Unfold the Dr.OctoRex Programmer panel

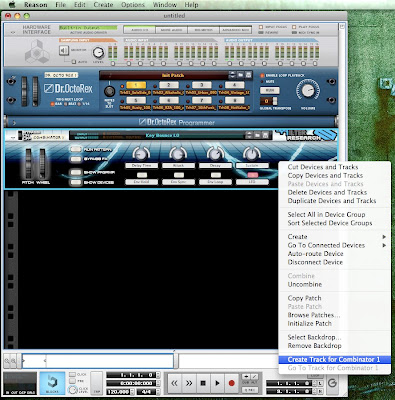(14, 123)
